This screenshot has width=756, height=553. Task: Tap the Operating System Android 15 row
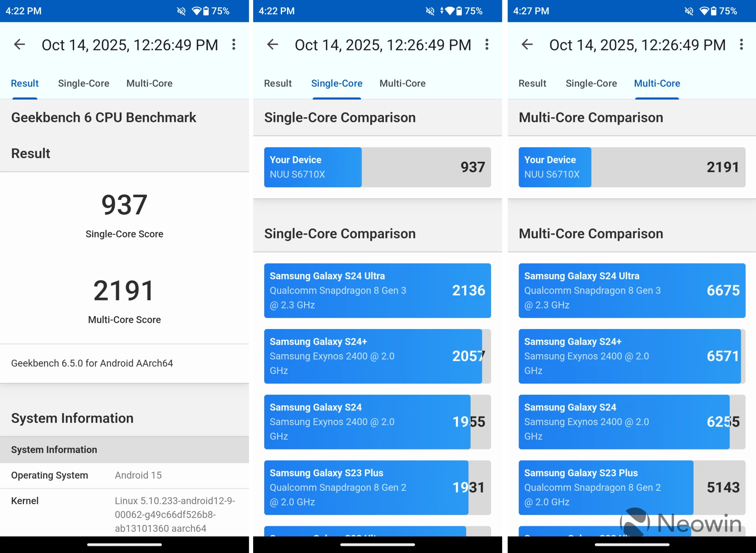coord(124,475)
